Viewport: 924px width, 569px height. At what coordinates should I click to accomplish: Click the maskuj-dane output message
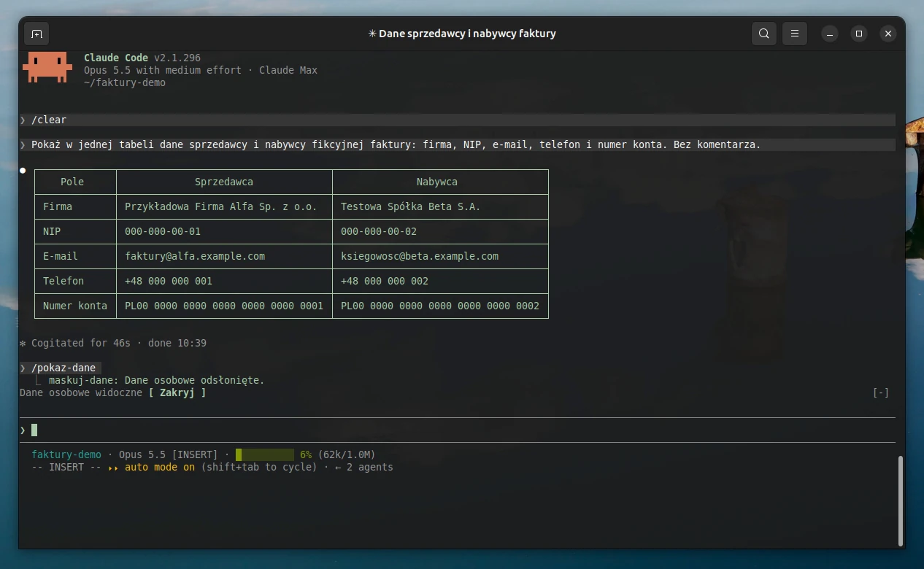(157, 380)
